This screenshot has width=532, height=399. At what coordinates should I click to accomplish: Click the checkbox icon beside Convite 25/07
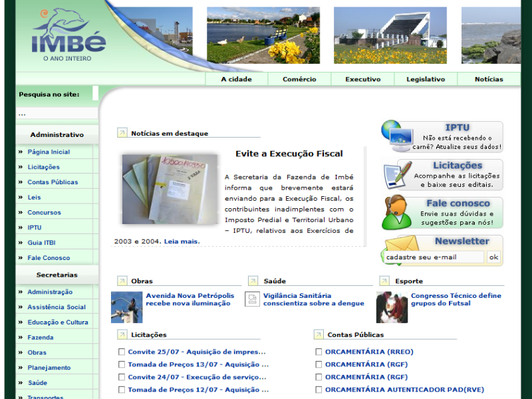point(122,352)
